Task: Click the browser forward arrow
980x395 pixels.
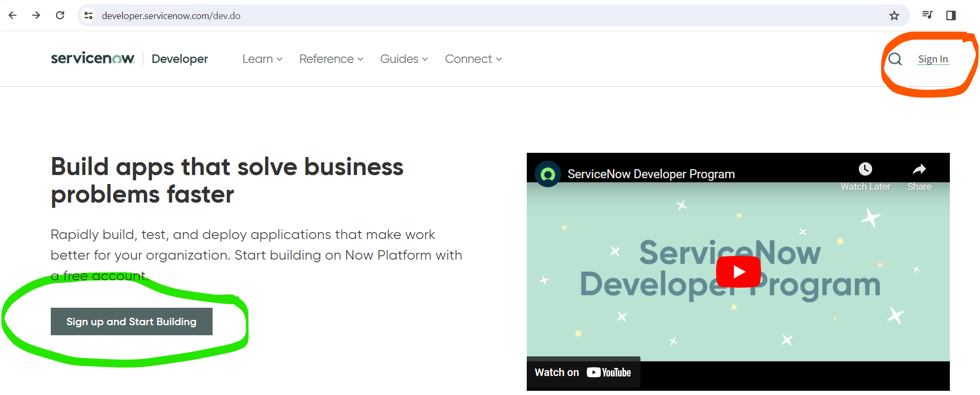Action: (36, 15)
